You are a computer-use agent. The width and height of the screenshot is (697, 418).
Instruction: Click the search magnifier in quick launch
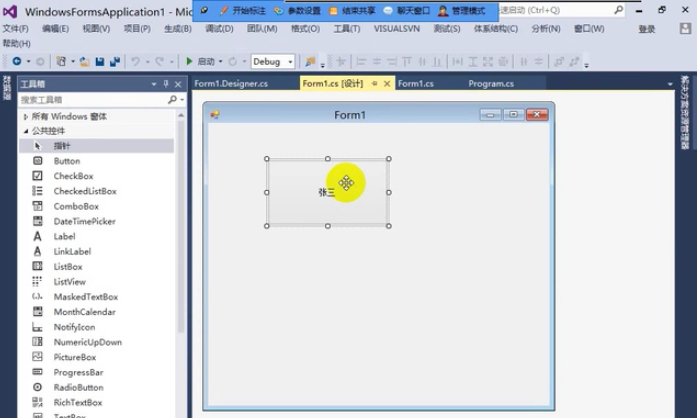(x=618, y=10)
